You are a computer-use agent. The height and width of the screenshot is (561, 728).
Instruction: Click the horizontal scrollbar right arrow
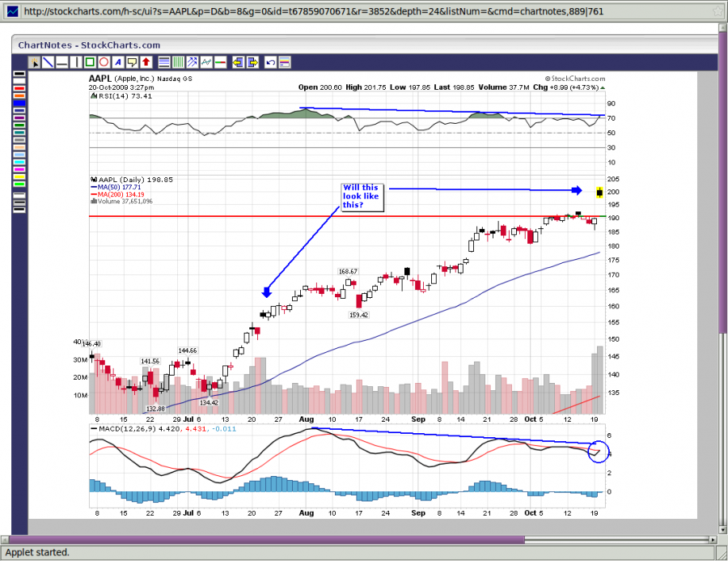click(713, 540)
